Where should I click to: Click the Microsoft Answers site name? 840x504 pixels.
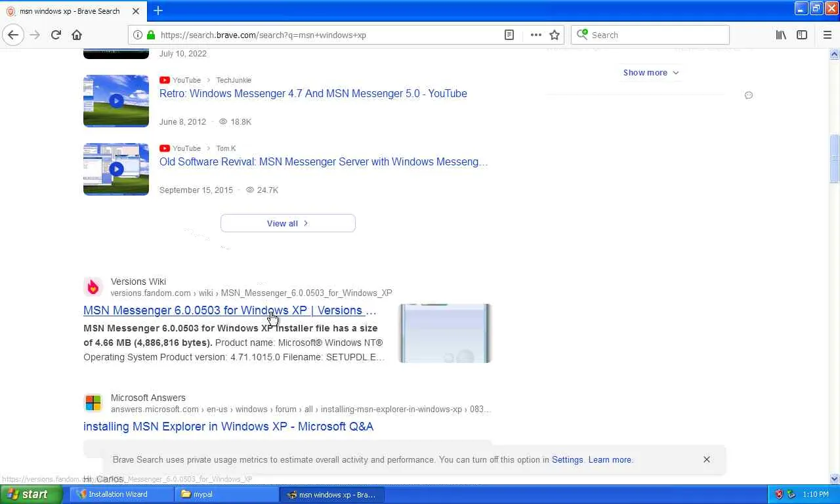click(148, 398)
